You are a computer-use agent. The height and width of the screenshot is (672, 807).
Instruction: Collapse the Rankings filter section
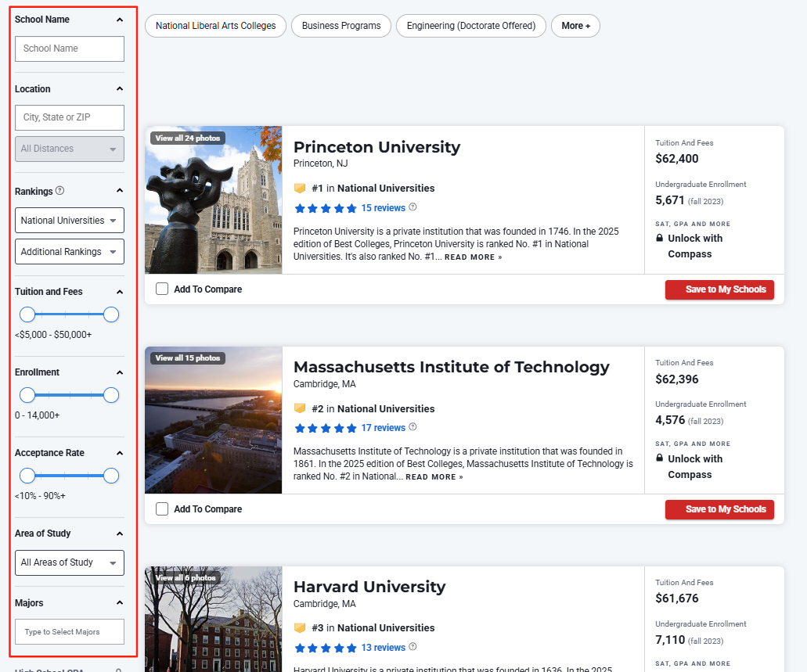point(120,190)
